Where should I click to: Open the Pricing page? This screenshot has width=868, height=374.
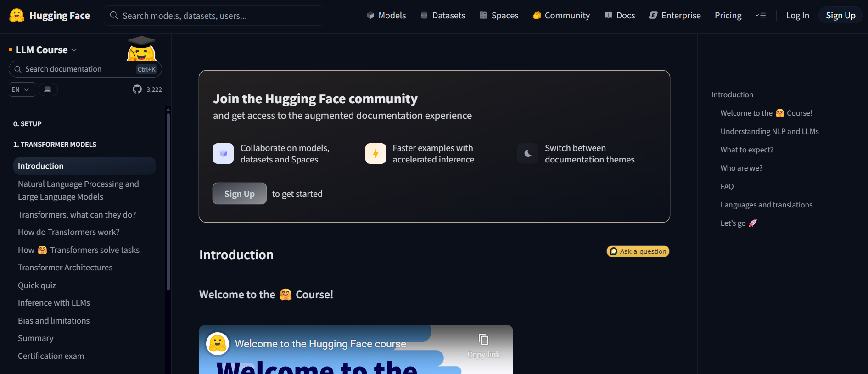[x=728, y=16]
